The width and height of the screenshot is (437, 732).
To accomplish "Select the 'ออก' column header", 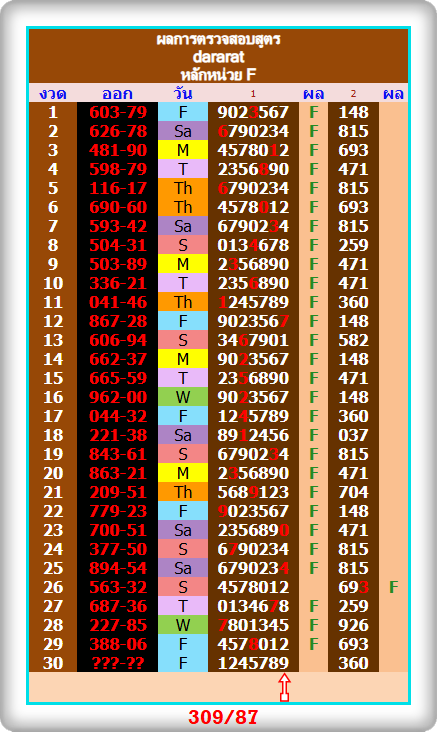I will (117, 94).
